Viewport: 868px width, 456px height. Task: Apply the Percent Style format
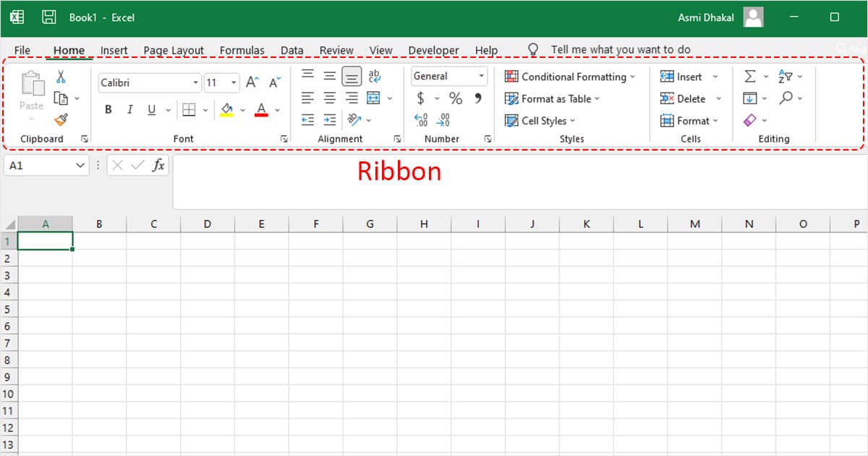[x=454, y=98]
